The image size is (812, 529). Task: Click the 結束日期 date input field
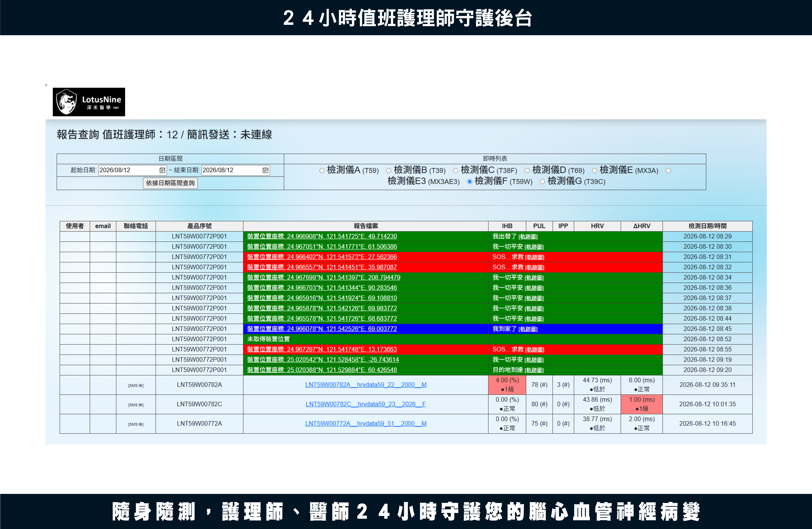pos(236,170)
